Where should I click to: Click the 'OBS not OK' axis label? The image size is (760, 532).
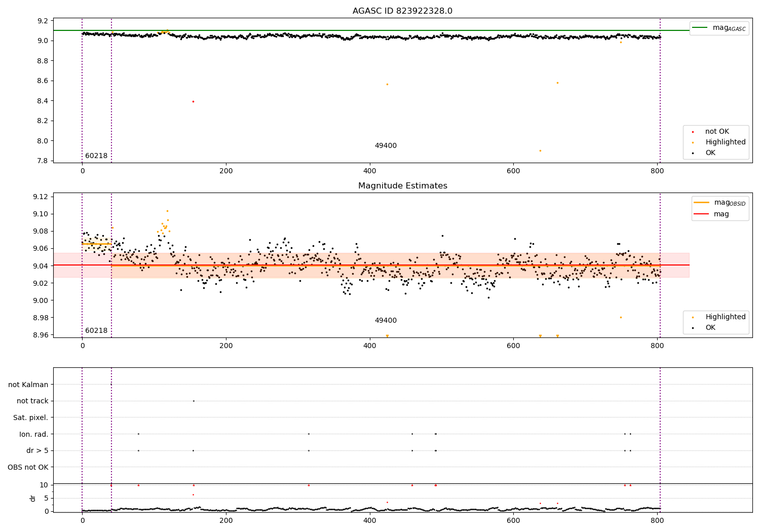pos(28,467)
